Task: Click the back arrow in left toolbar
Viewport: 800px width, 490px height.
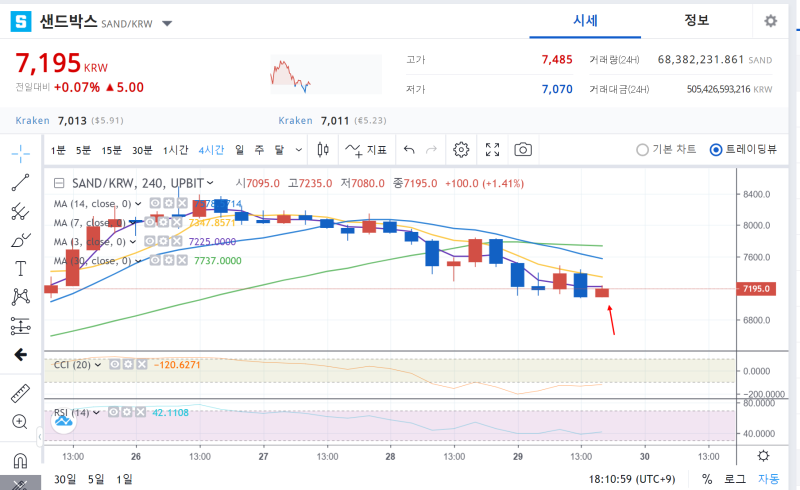Action: (20, 354)
